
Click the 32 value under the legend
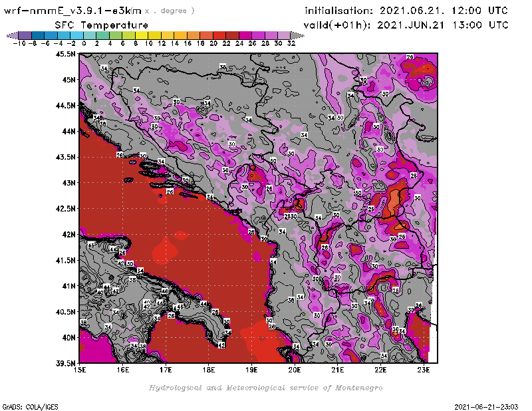pos(291,43)
